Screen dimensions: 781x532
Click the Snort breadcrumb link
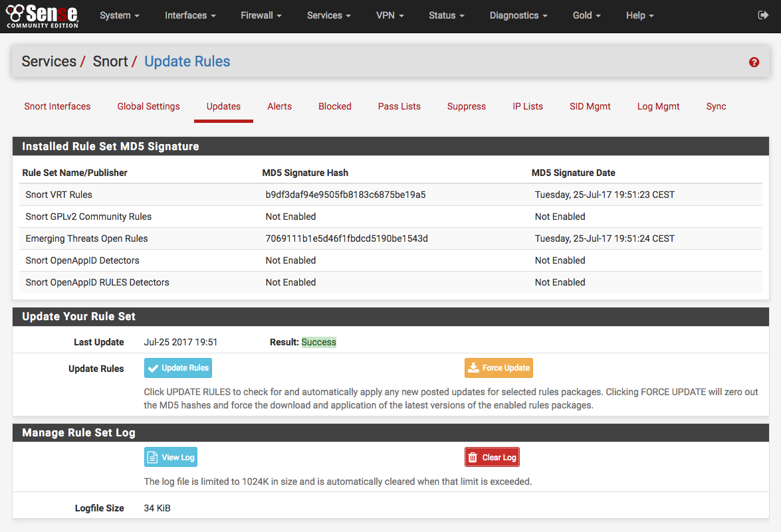click(110, 62)
